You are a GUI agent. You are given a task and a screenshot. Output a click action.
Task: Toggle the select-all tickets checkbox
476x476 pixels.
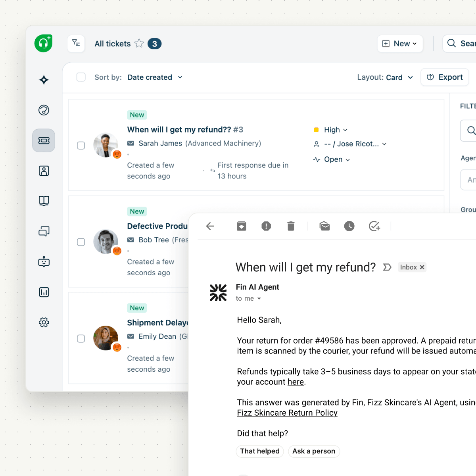coord(81,77)
